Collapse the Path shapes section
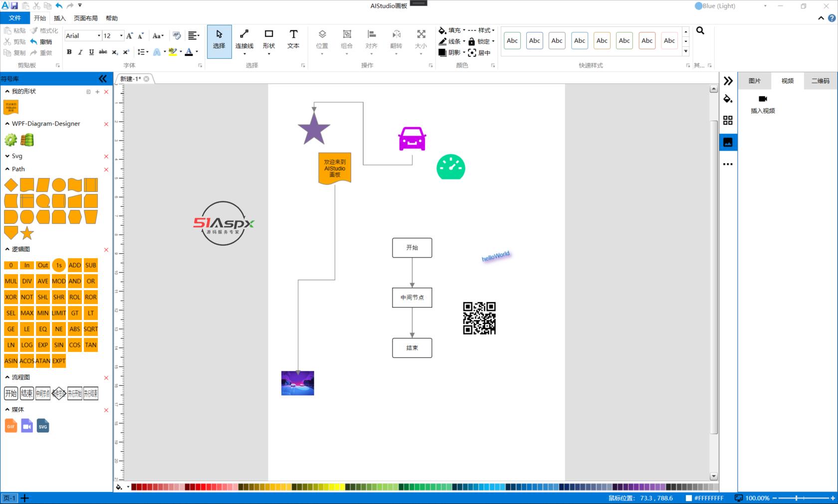Viewport: 838px width, 504px height. (x=7, y=169)
